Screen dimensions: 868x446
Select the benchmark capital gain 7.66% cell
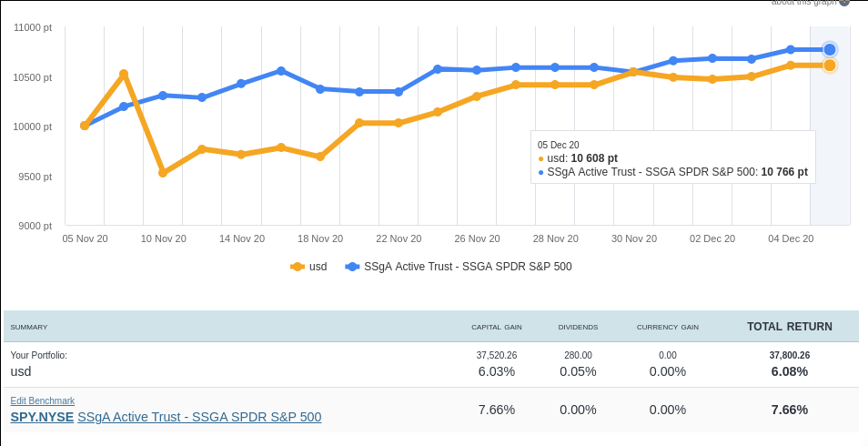(x=496, y=410)
